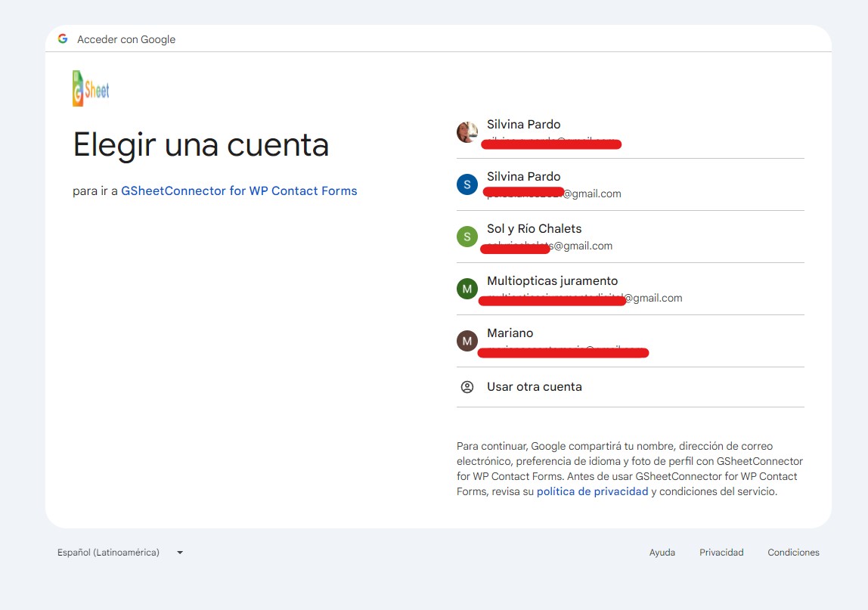Open GSheetConnector for WP Contact Forms link
The width and height of the screenshot is (868, 610).
(239, 191)
